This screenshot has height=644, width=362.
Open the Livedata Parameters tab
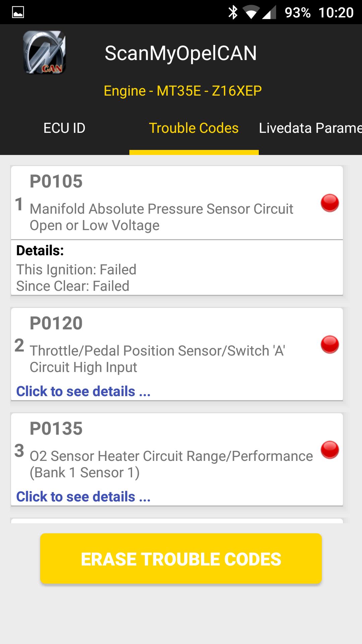pyautogui.click(x=310, y=128)
